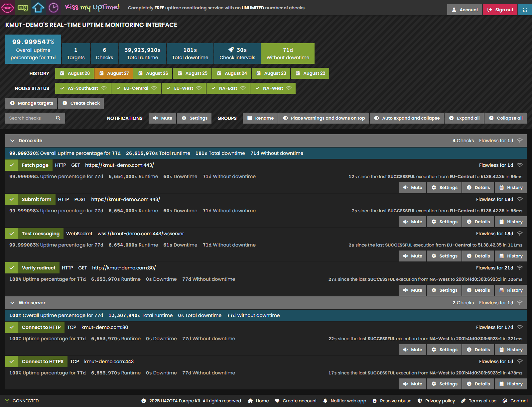The image size is (532, 407).
Task: Mute the Submit form check
Action: click(x=412, y=222)
